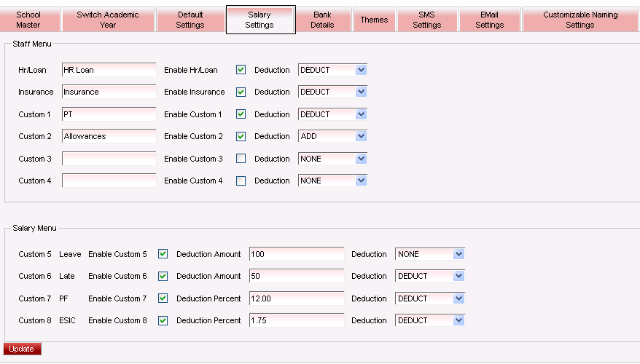Tick the Enable Custom 4 checkbox

tap(241, 181)
